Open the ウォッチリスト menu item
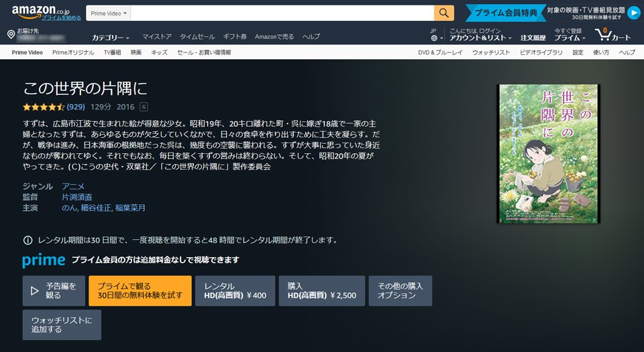644x352 pixels. [x=491, y=52]
